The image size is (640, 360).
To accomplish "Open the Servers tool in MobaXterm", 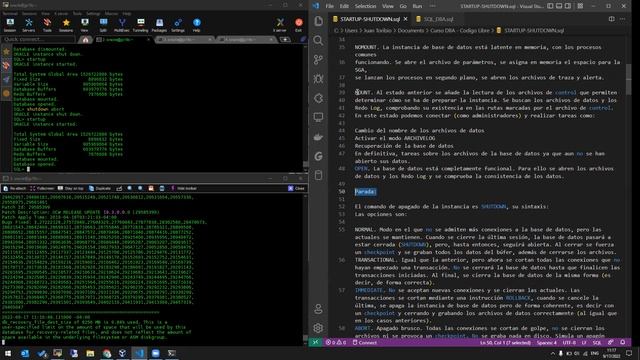I will 29,25.
